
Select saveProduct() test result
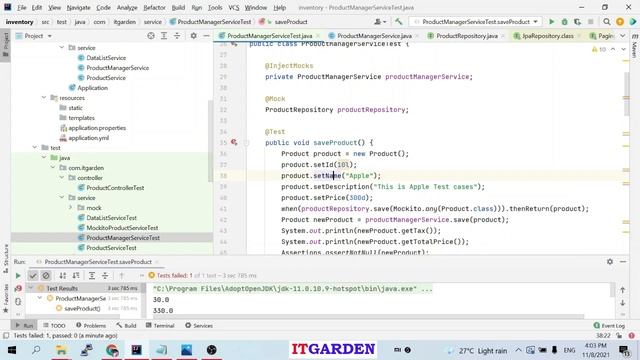[x=82, y=308]
